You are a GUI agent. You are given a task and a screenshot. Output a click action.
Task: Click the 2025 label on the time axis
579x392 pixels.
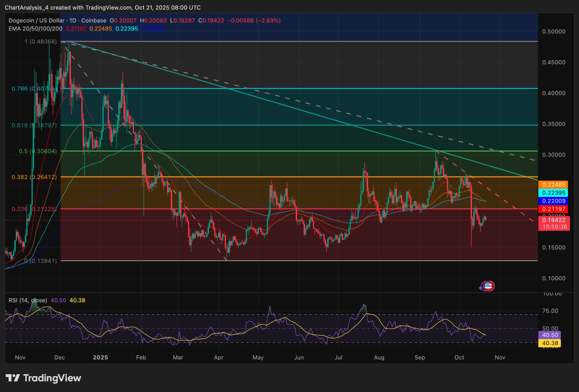pos(101,357)
